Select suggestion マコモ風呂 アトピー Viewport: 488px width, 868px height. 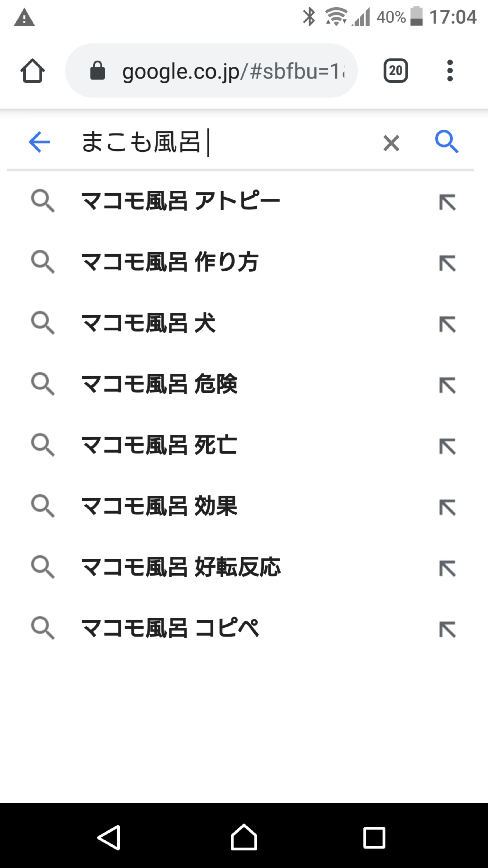pyautogui.click(x=181, y=201)
